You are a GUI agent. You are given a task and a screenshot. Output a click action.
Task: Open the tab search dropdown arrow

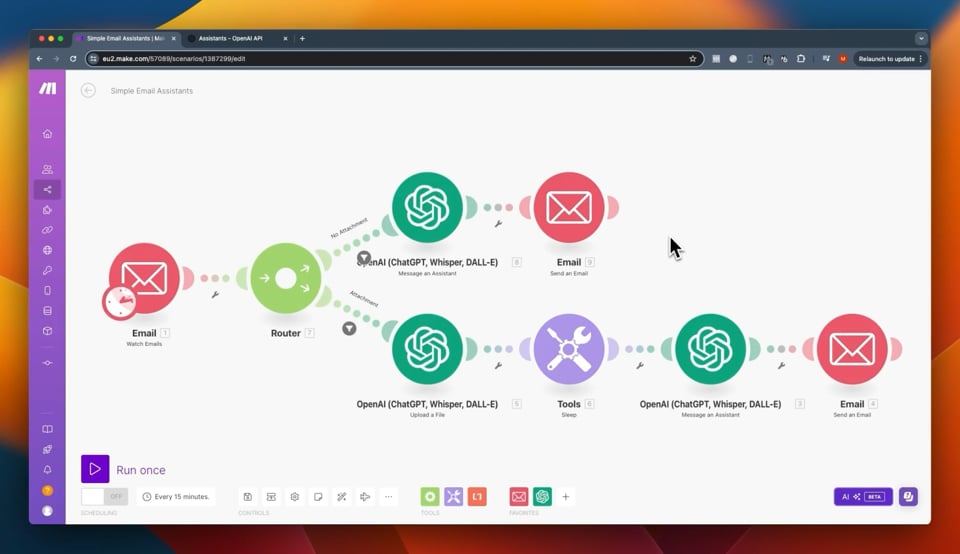click(921, 39)
